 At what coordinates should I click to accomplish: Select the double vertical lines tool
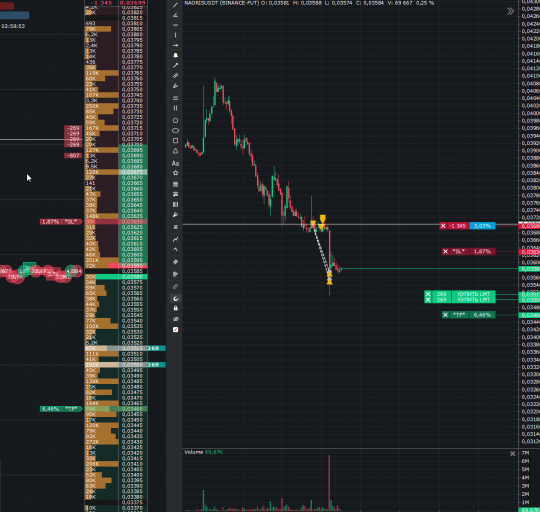pos(175,108)
